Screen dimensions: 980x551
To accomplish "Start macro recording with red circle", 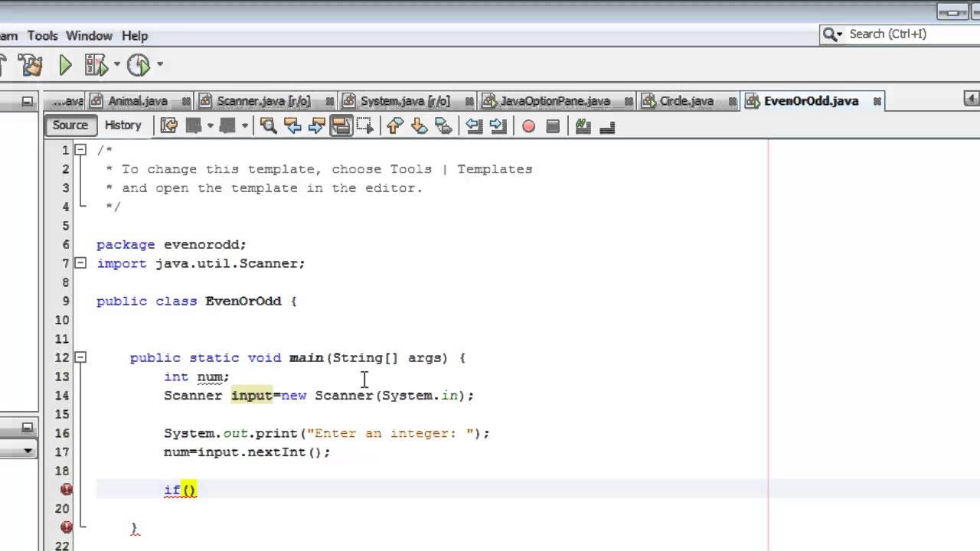I will click(528, 126).
